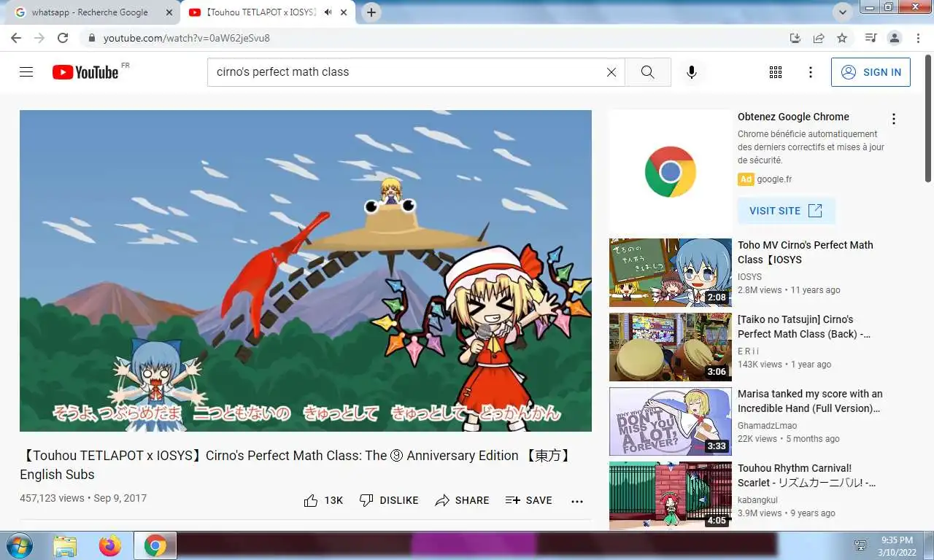Save the video to a playlist
934x560 pixels.
coord(529,500)
